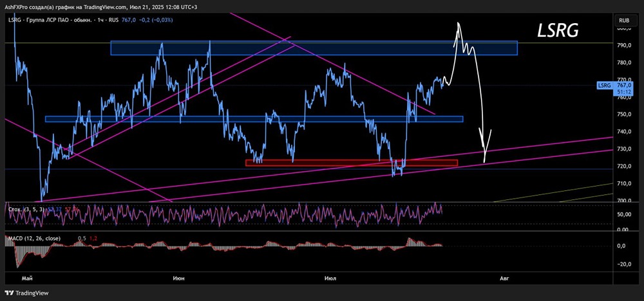Image resolution: width=644 pixels, height=301 pixels.
Task: Click the −20,0 MACD scale label
Action: 623,264
